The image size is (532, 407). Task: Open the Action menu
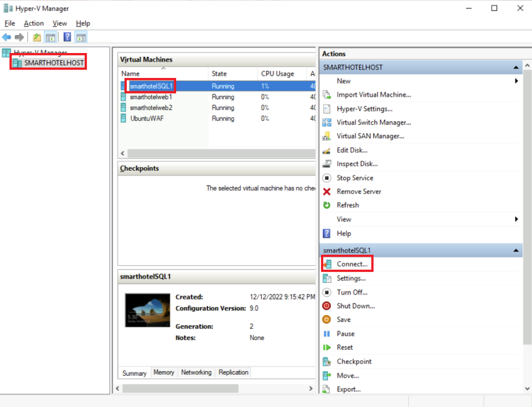pyautogui.click(x=34, y=23)
